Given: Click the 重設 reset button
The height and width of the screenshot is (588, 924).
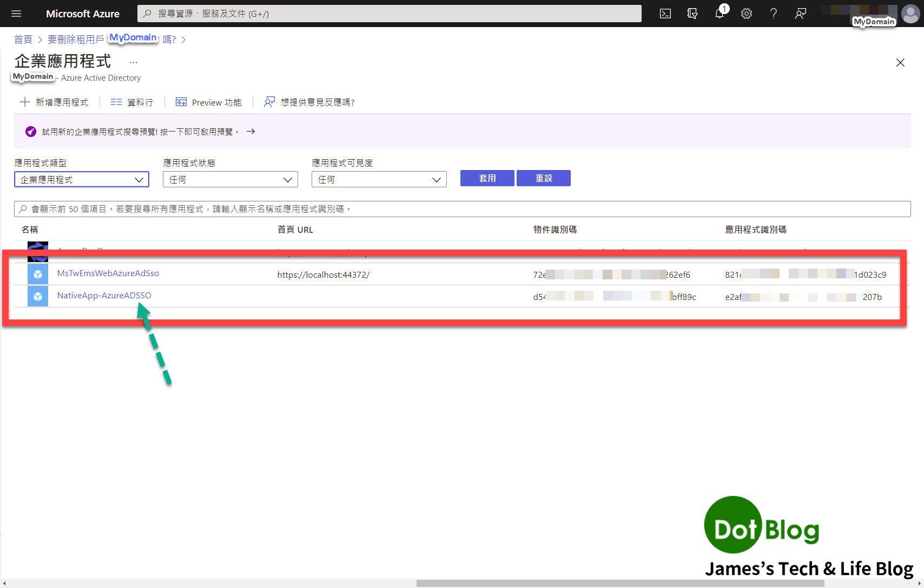Looking at the screenshot, I should coord(544,178).
